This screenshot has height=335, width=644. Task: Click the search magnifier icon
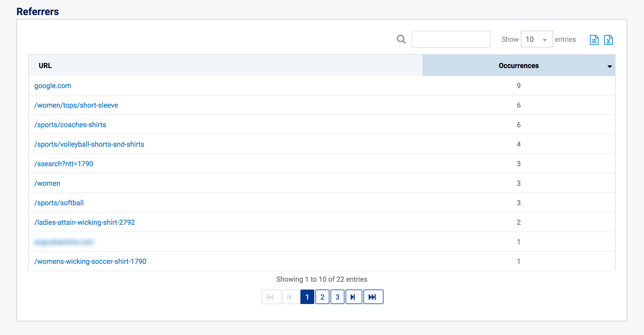point(401,39)
